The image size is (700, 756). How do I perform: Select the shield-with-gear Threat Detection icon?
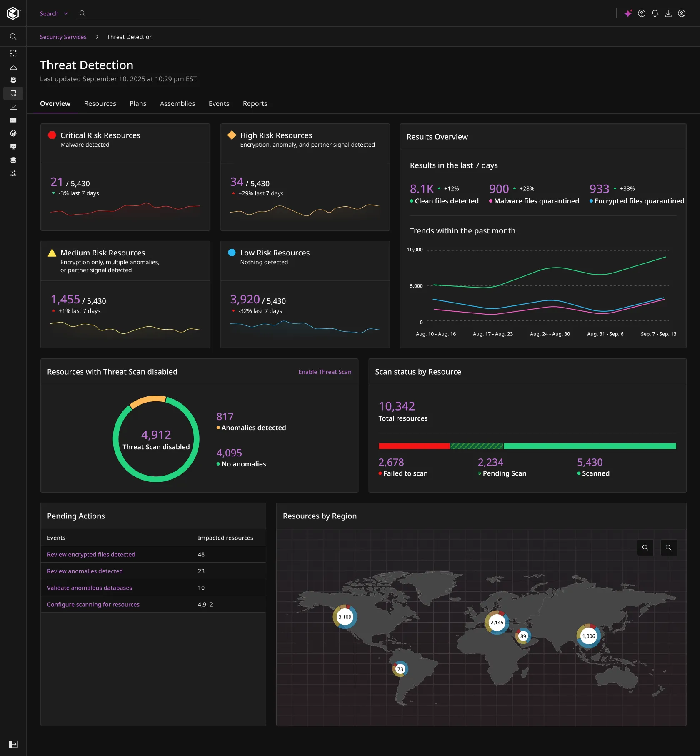point(13,93)
